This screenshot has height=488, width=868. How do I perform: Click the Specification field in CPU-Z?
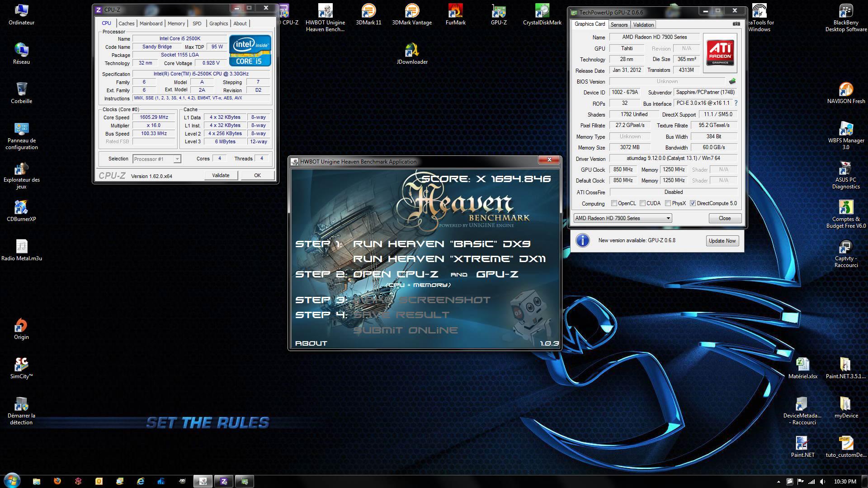pos(201,74)
